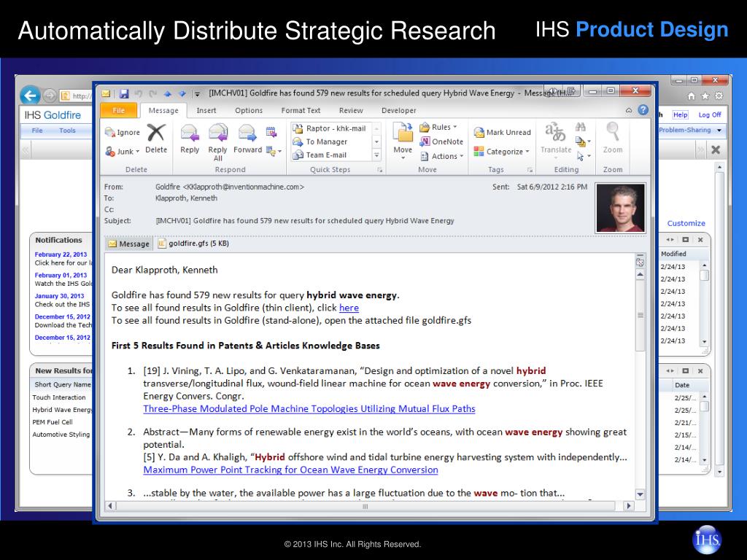Click the Find binoculars icon
Image resolution: width=747 pixels, height=560 pixels.
pyautogui.click(x=580, y=127)
